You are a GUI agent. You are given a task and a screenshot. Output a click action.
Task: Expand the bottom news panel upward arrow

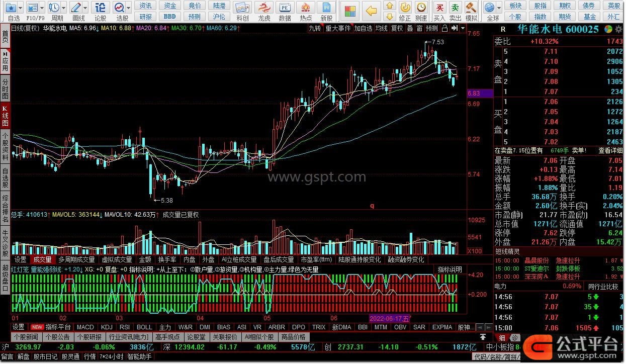(x=483, y=337)
